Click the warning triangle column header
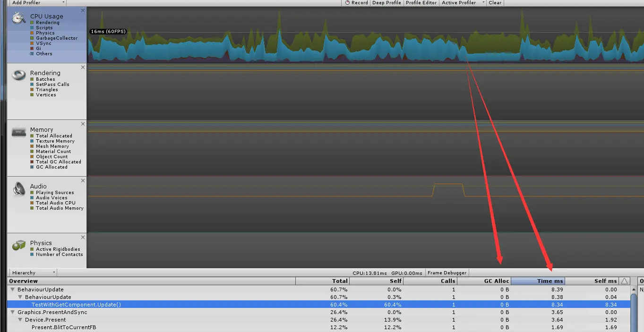 (x=624, y=281)
